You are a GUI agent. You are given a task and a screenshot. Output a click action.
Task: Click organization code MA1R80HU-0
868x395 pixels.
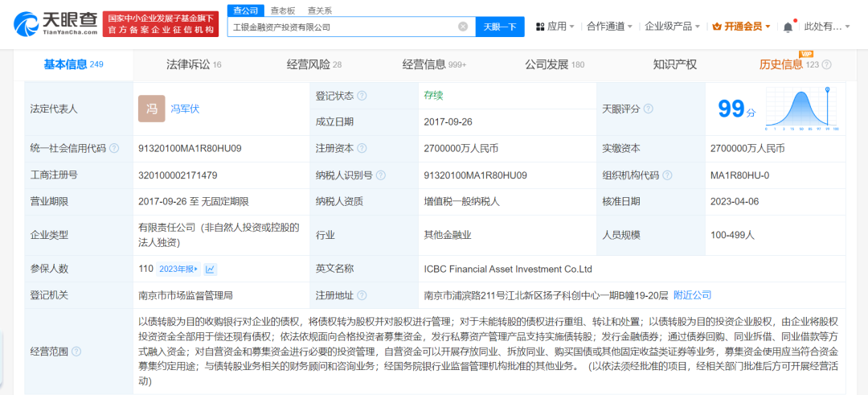pyautogui.click(x=740, y=175)
